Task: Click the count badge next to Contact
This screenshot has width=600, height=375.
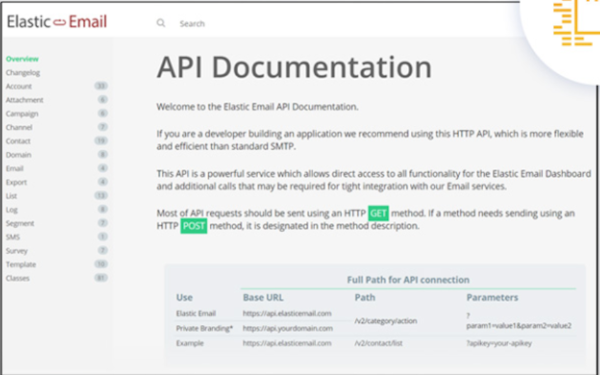Action: 101,141
